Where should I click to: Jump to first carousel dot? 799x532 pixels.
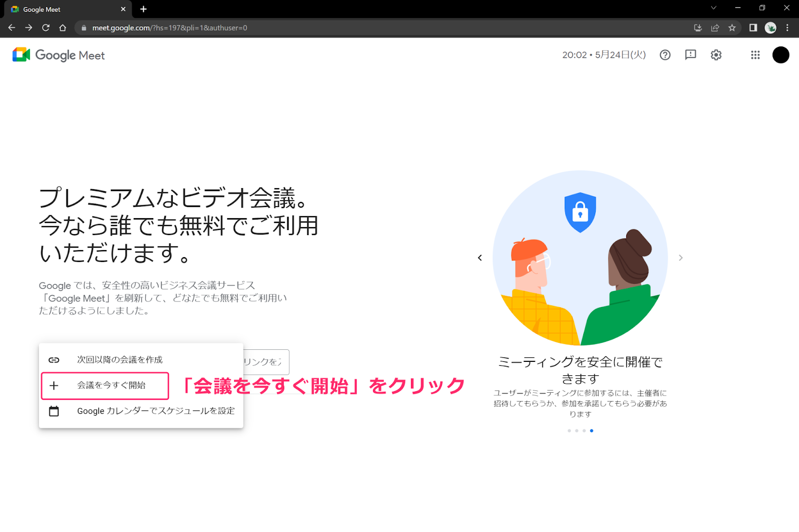point(569,431)
